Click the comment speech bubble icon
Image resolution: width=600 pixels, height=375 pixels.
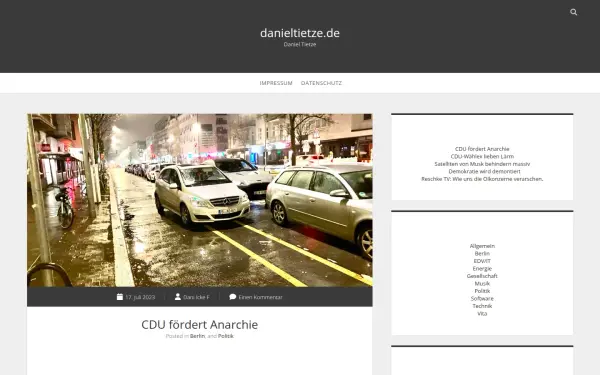tap(233, 297)
